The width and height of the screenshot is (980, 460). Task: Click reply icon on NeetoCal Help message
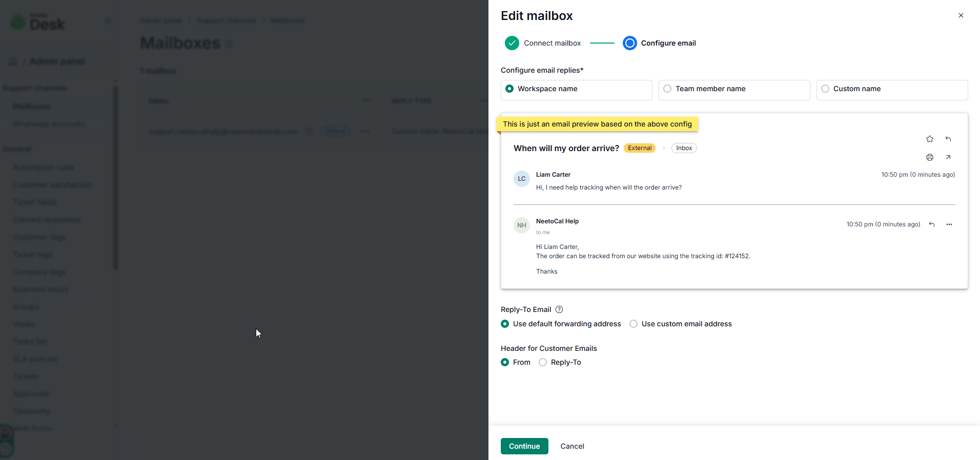pyautogui.click(x=932, y=224)
